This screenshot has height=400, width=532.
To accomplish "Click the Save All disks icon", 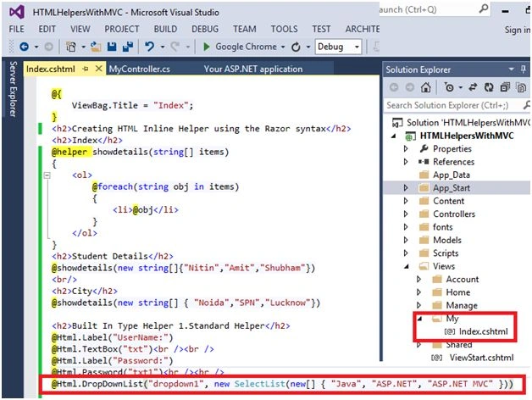I will [128, 47].
